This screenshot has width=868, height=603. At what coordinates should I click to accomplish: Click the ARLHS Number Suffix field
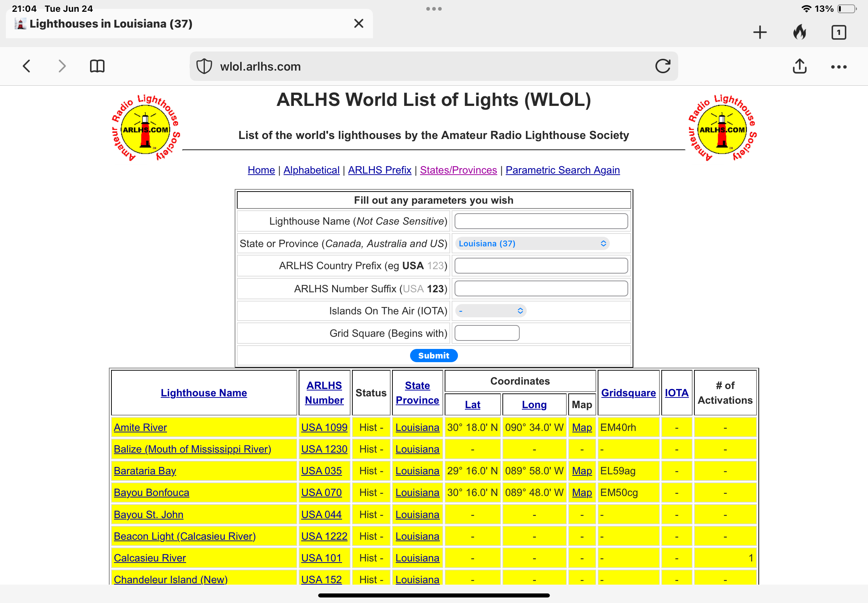(x=541, y=289)
